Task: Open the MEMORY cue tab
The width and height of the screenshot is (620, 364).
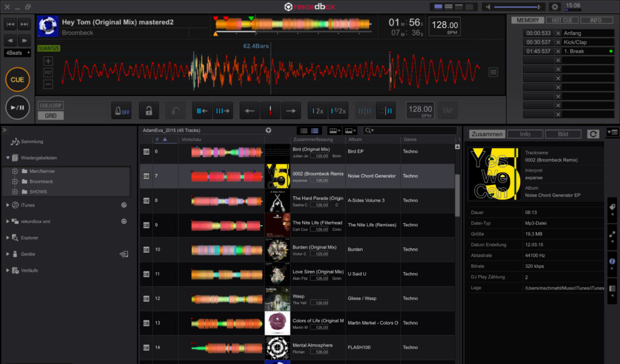Action: coord(527,20)
